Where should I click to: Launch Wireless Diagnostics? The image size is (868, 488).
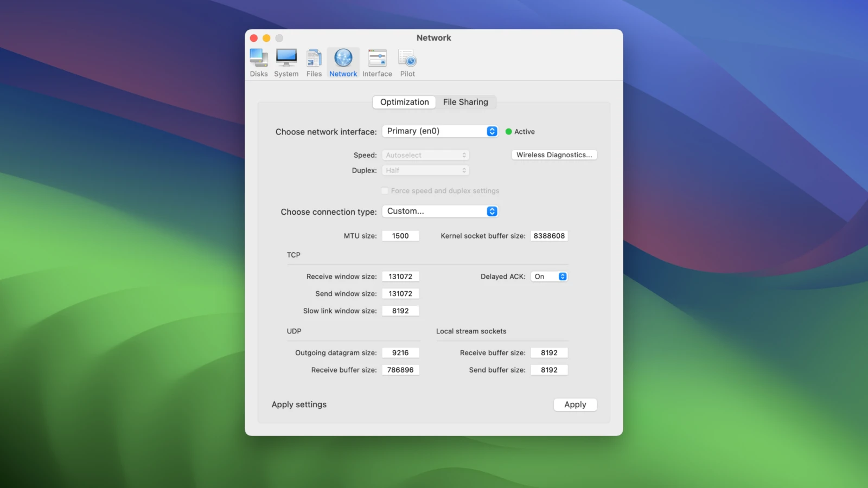click(554, 155)
